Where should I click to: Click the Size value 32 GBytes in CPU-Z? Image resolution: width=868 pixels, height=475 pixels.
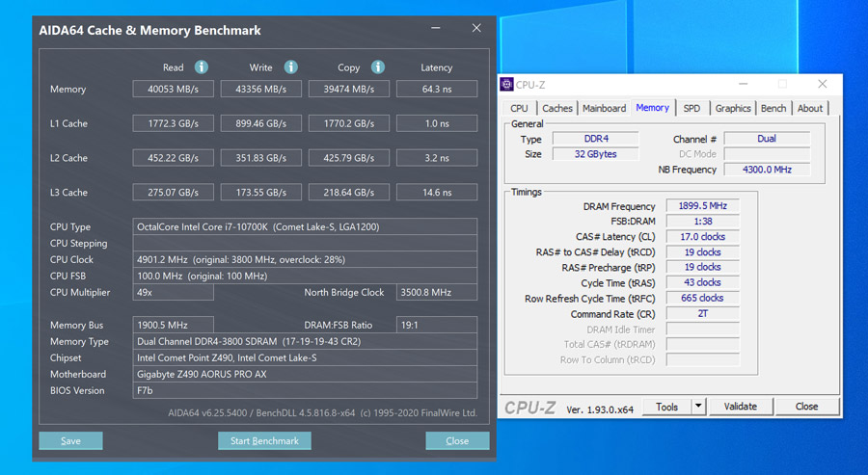[596, 154]
